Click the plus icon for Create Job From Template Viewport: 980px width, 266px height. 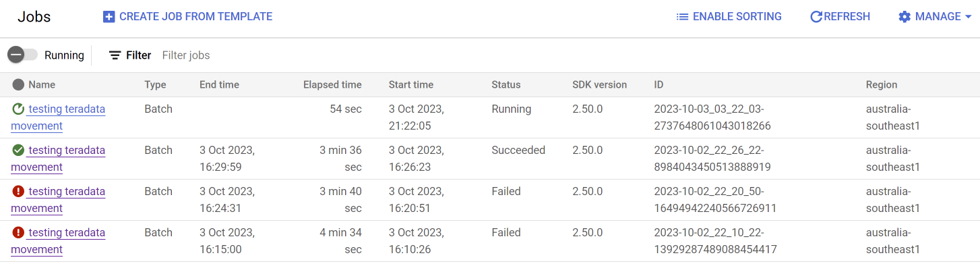point(109,17)
